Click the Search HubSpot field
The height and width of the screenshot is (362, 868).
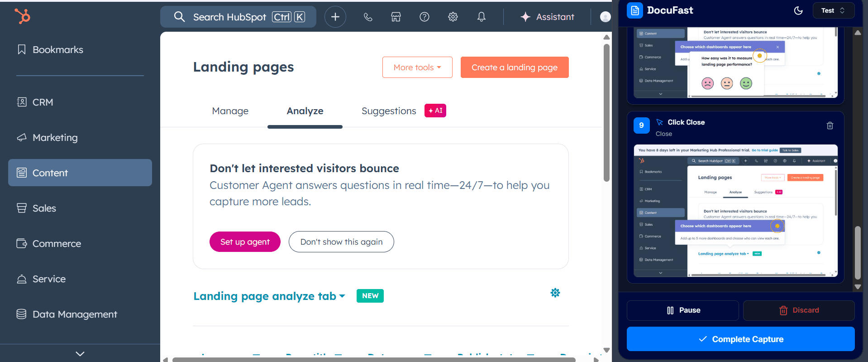point(238,17)
